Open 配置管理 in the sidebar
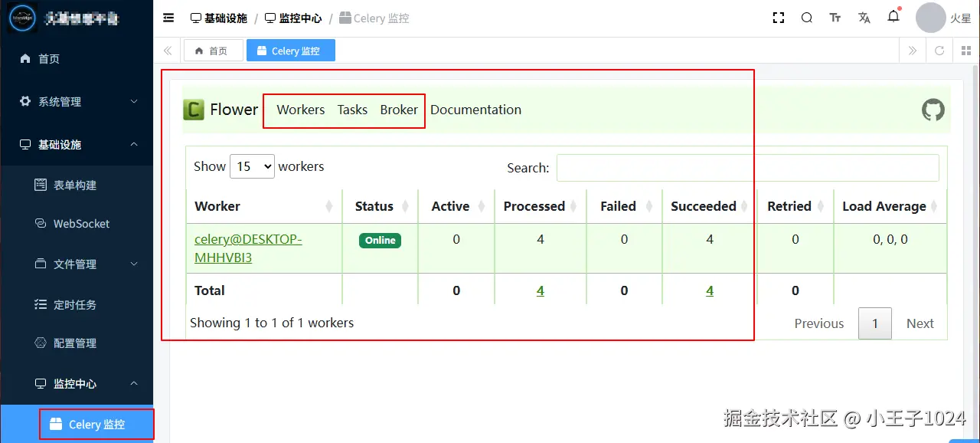 coord(77,343)
